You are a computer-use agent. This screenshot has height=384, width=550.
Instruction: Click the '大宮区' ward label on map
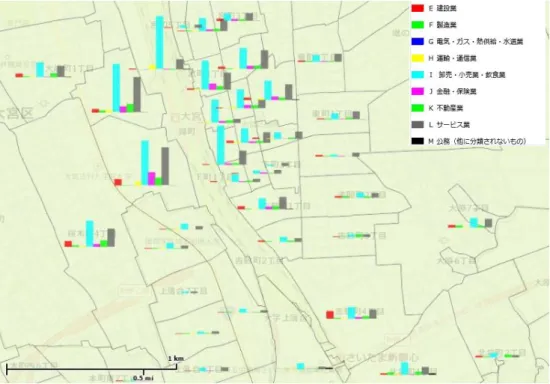pyautogui.click(x=16, y=114)
